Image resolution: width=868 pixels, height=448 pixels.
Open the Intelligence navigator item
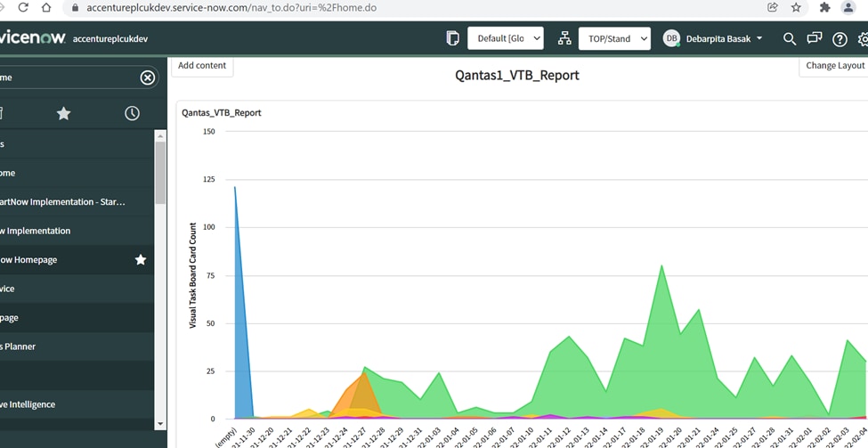coord(77,404)
